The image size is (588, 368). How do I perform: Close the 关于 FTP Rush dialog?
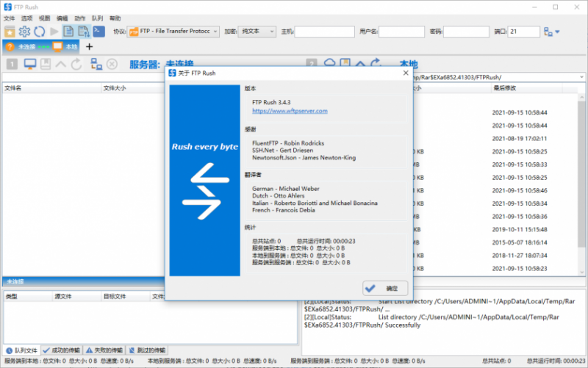click(x=406, y=73)
